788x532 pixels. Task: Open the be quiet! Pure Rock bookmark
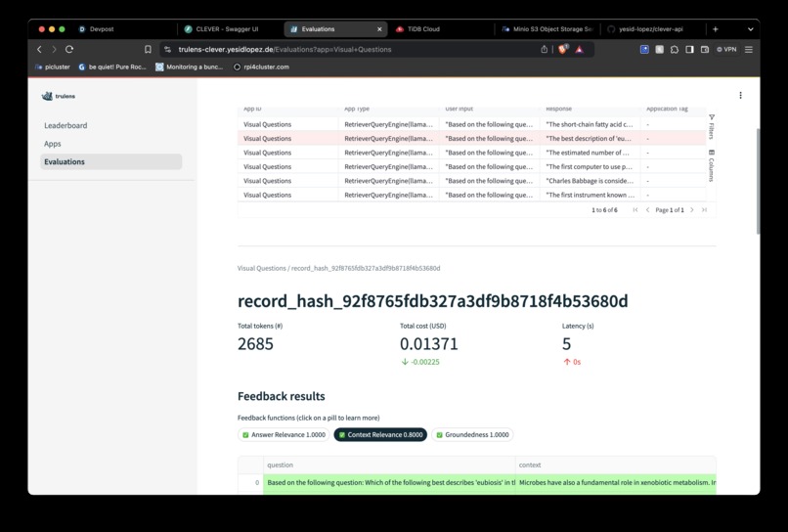click(112, 66)
